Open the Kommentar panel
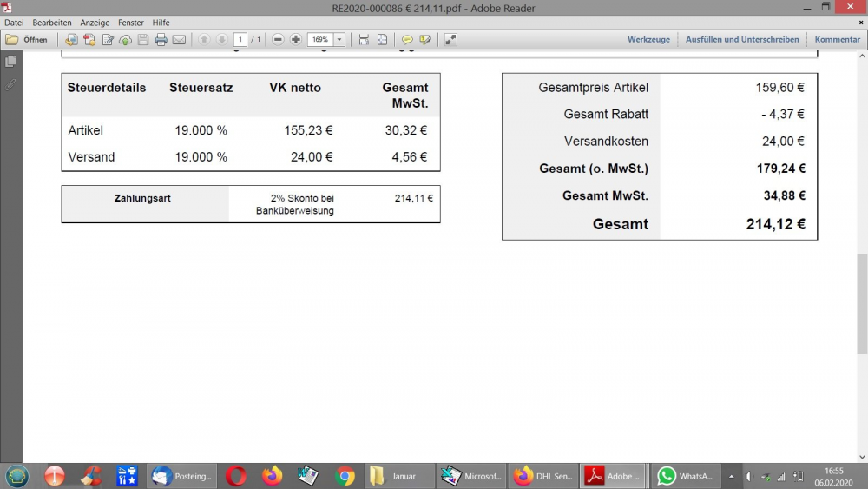This screenshot has height=489, width=868. click(x=837, y=39)
